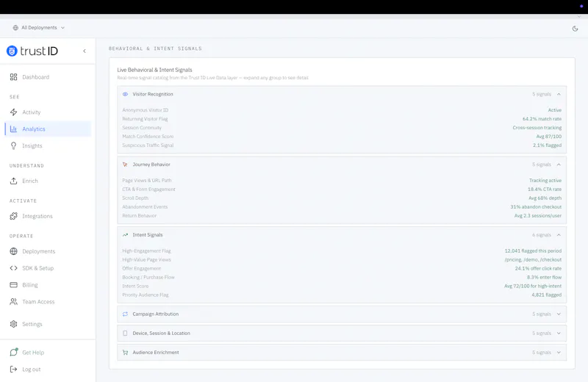Click the Enrich upload icon

tap(13, 181)
